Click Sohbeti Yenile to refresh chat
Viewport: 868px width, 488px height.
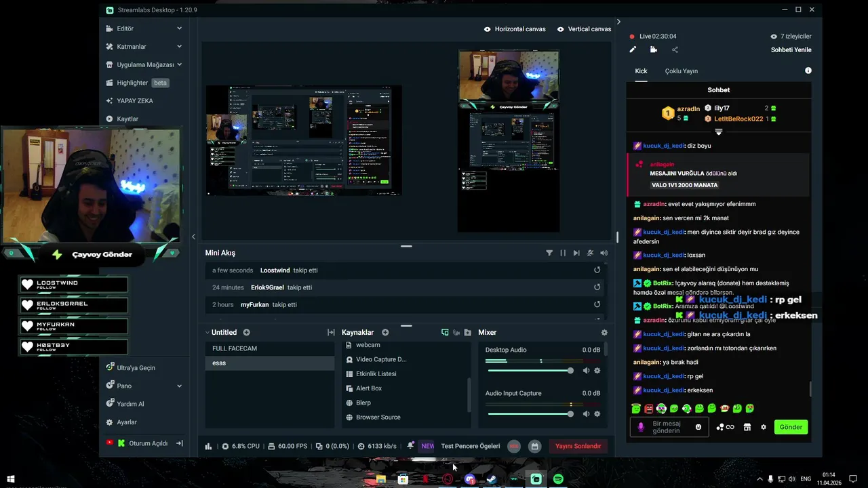[791, 49]
